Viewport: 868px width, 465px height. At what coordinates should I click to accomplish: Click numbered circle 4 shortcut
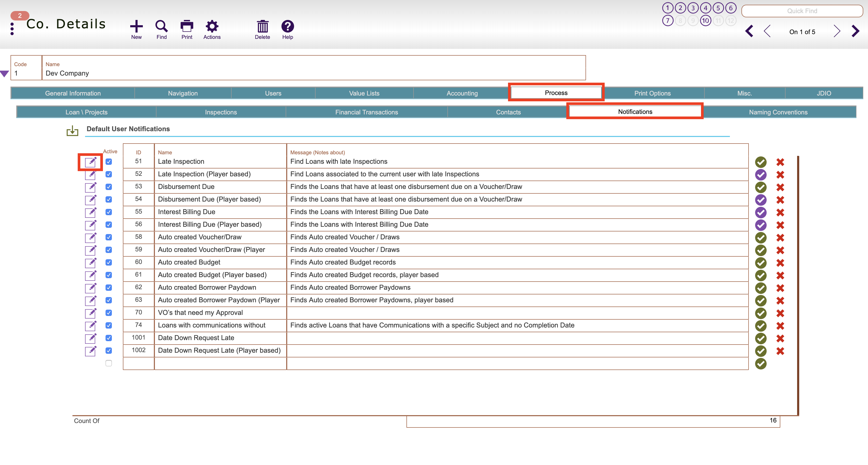705,8
